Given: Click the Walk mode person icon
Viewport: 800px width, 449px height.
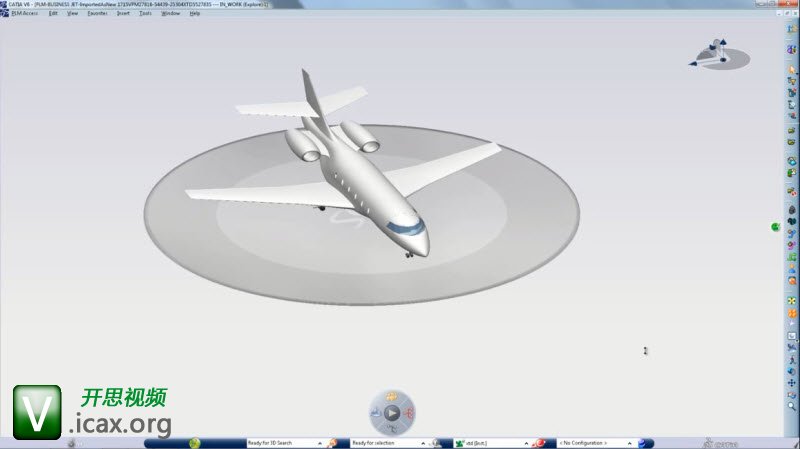Looking at the screenshot, I should click(792, 359).
